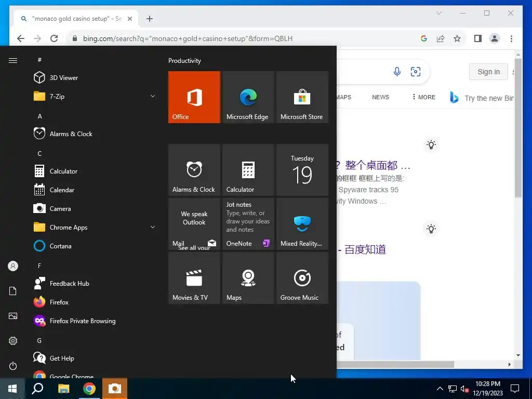Open Chrome profile avatar
Viewport: 532px width, 399px height.
pos(495,38)
